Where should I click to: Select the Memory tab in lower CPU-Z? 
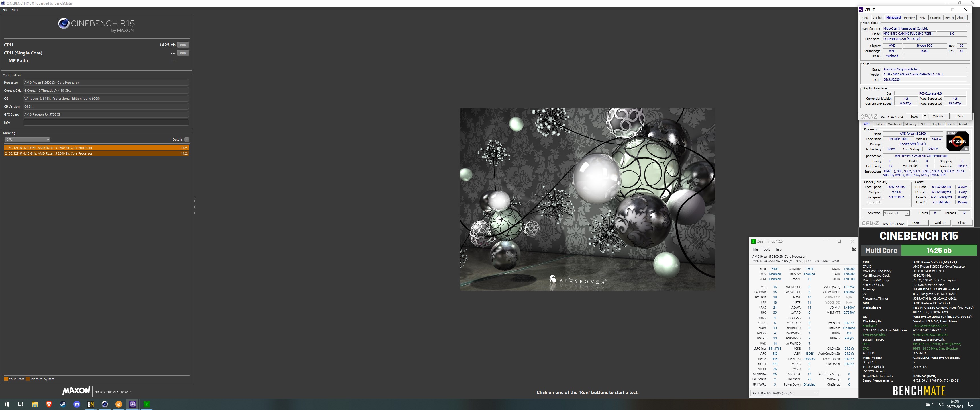tap(911, 124)
